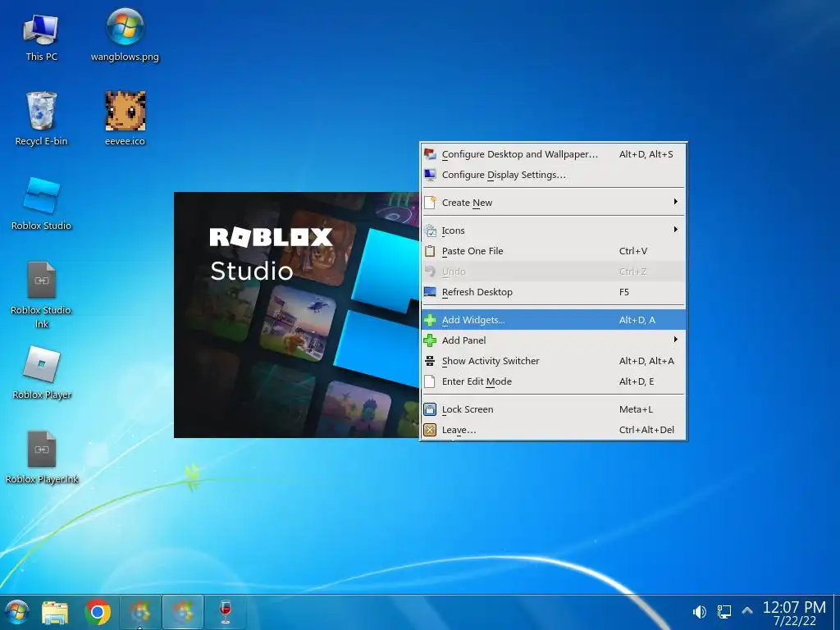Click the Roblox Studio splash image
The height and width of the screenshot is (630, 840).
tap(296, 315)
